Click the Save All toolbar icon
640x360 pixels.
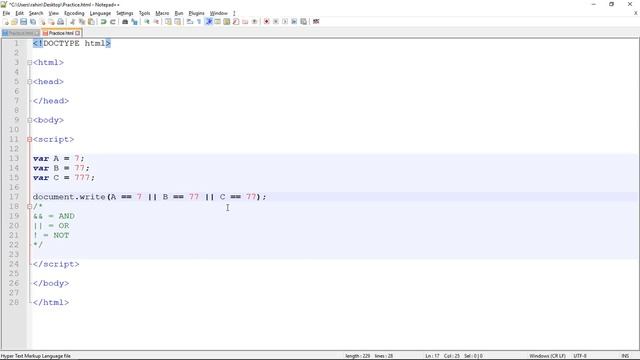(33, 22)
